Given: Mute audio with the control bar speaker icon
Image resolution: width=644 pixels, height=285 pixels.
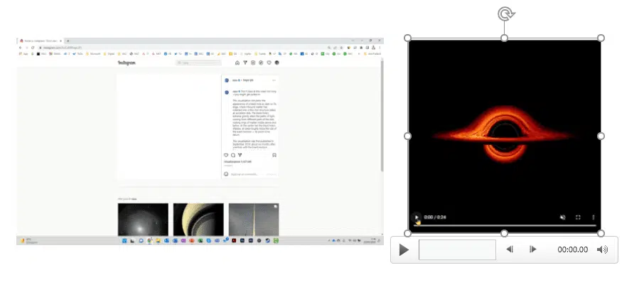Looking at the screenshot, I should coord(603,249).
